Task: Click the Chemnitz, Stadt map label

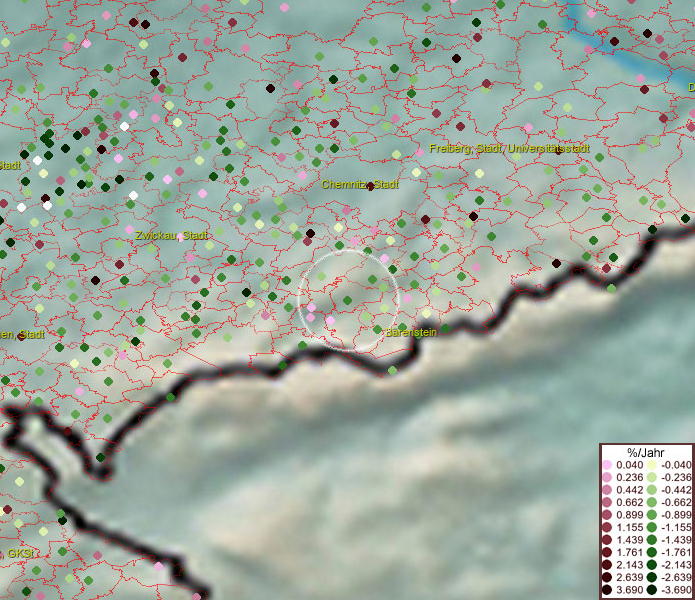Action: 360,185
